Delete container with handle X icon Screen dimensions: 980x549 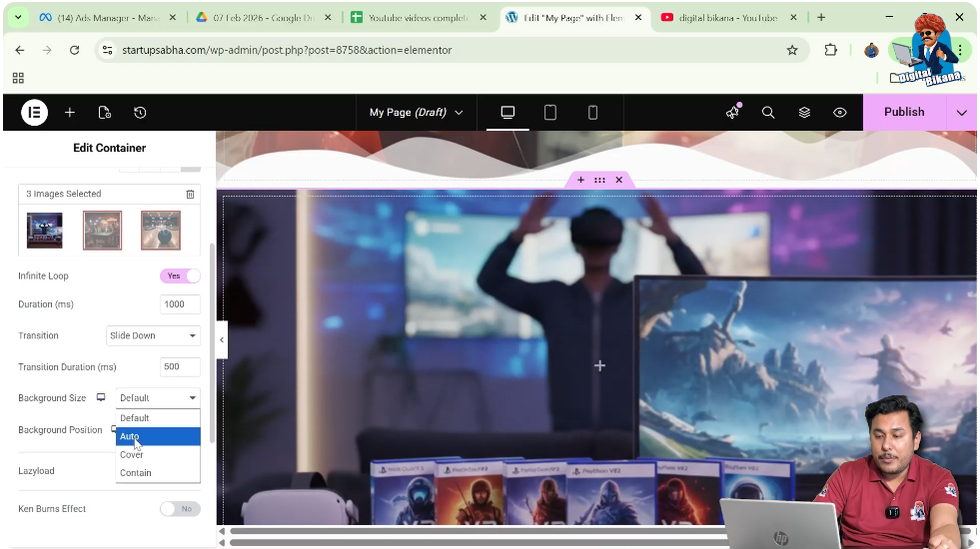click(618, 180)
